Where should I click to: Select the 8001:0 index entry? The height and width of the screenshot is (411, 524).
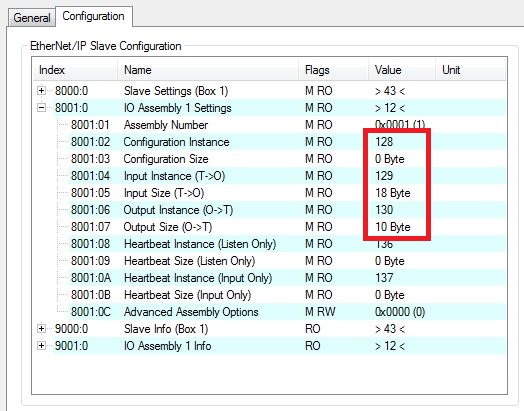pyautogui.click(x=72, y=108)
